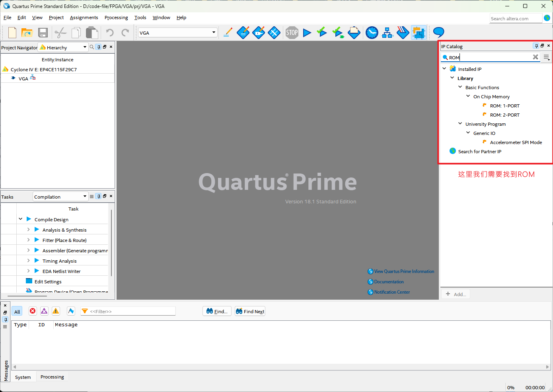Expand Analysis & Synthesis task
Viewport: 553px width, 392px height.
[x=28, y=230]
